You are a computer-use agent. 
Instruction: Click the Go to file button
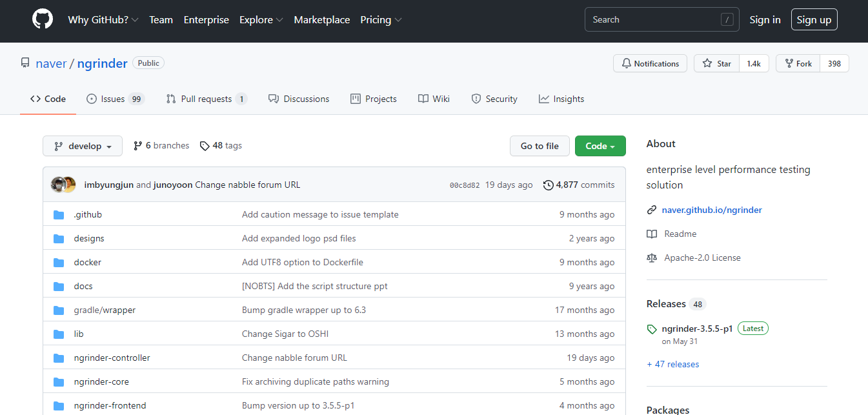[x=540, y=146]
